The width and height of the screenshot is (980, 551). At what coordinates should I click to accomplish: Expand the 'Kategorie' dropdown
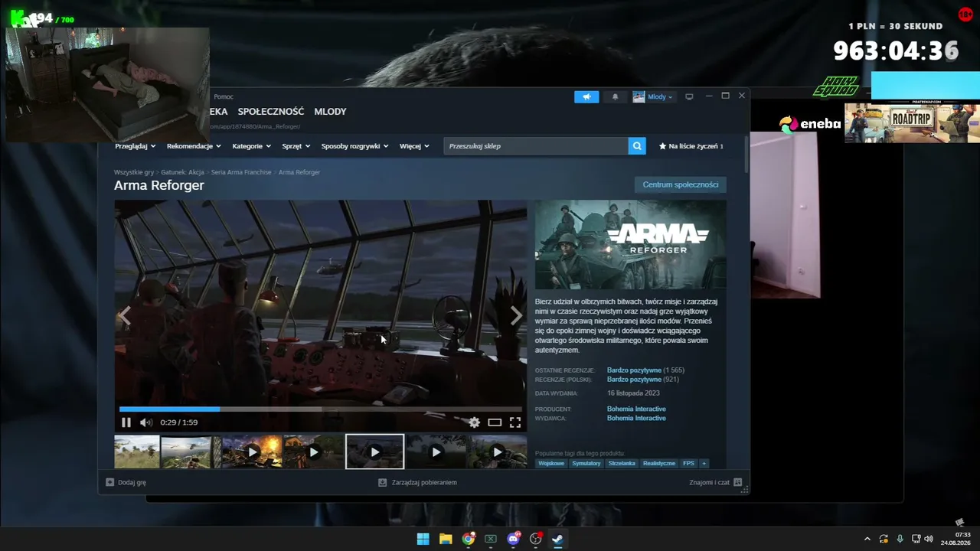click(x=251, y=146)
